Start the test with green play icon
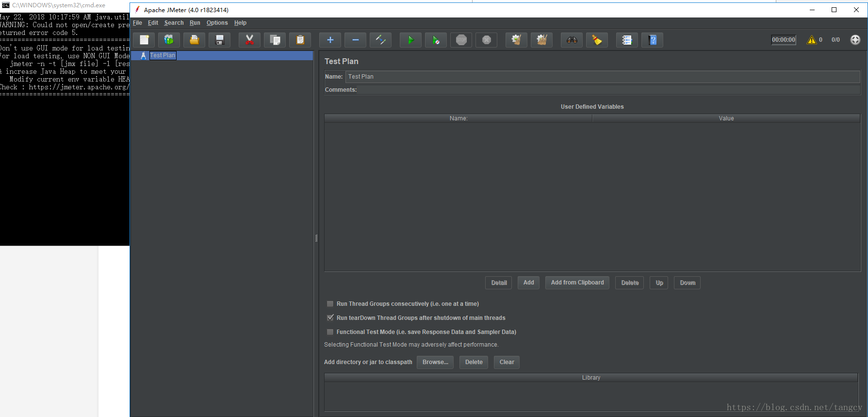 tap(410, 40)
